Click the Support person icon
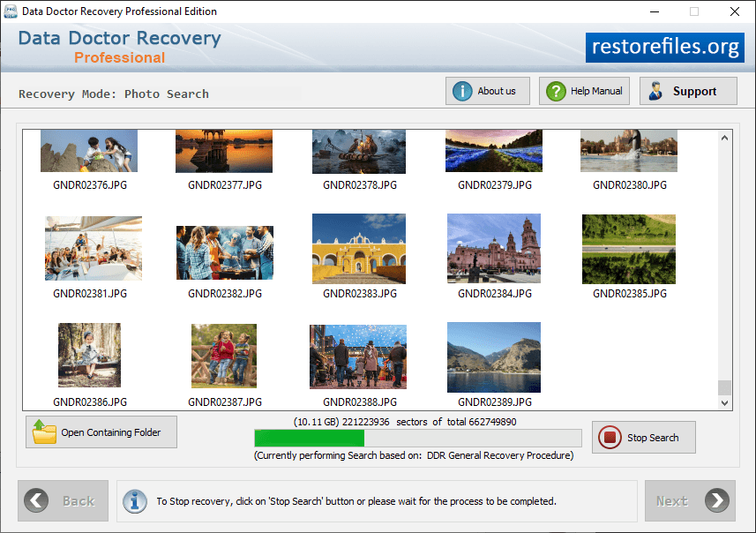 [655, 91]
